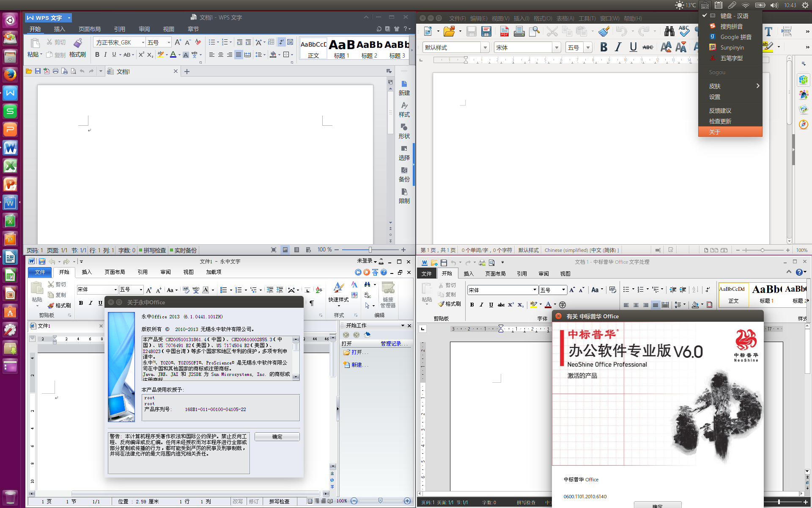Screen dimensions: 812x508
Task: Open the 方正书宋_GBK font dropdown in WPS
Action: coord(143,42)
